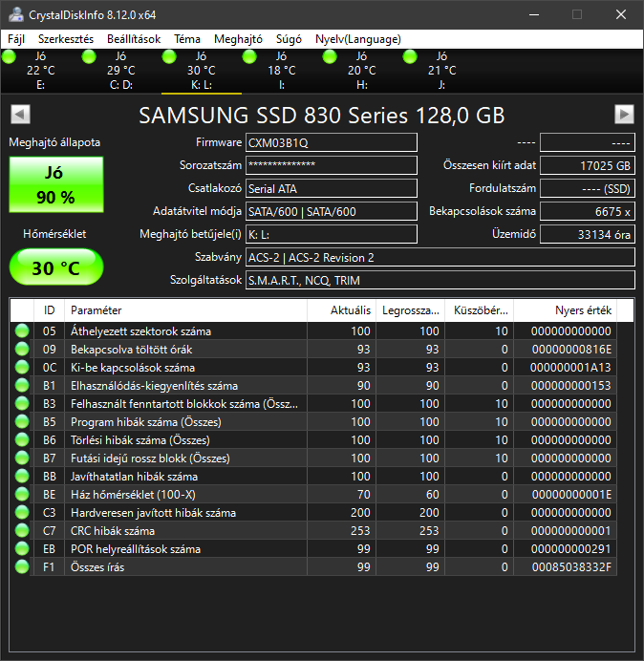Click status dot for row BE case temperature

click(x=22, y=494)
